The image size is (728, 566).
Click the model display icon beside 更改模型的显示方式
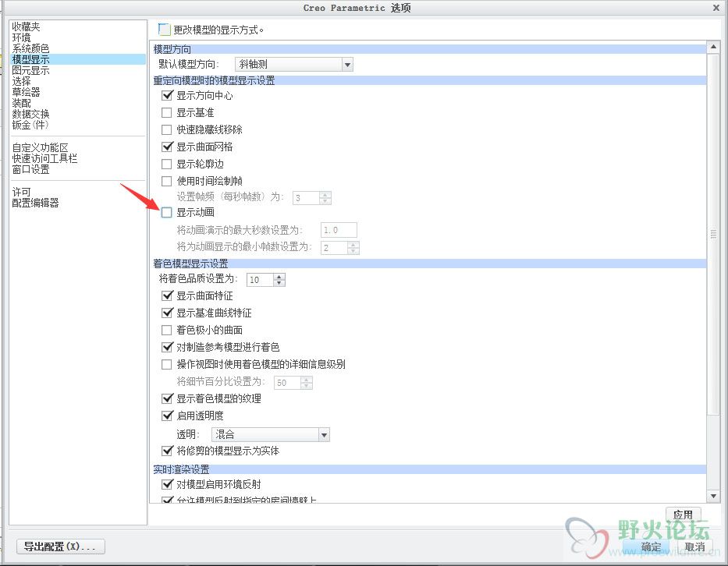(x=164, y=30)
